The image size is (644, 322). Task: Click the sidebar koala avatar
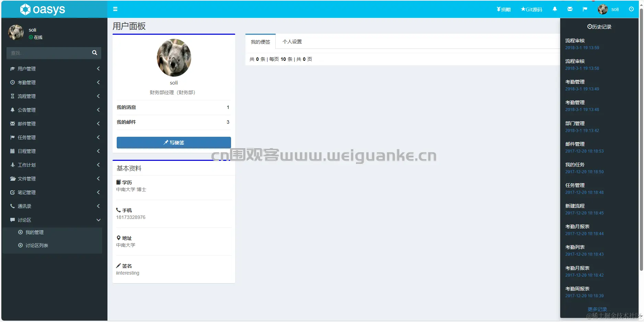click(16, 33)
